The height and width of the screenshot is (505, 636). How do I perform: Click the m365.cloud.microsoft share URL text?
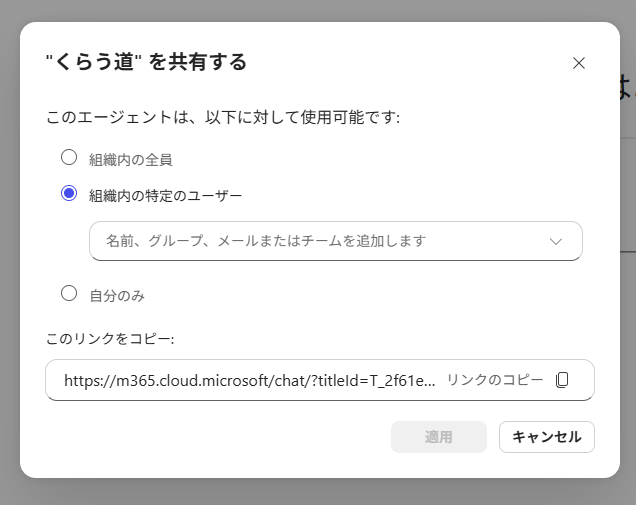249,381
